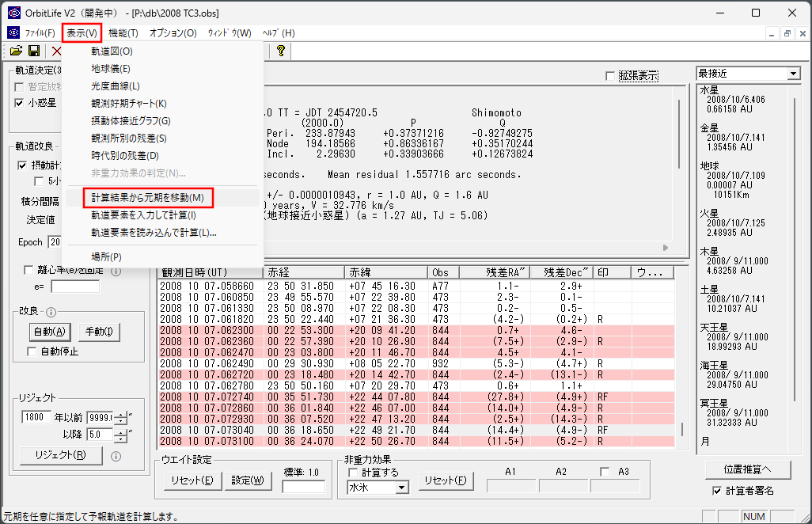Select 計算結果から元期を移動(M) menu item
This screenshot has width=812, height=524.
pos(147,198)
